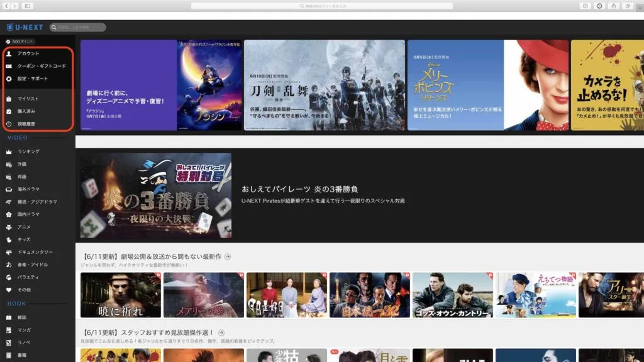Click the icon beside キッズ
This screenshot has width=644, height=362.
(x=9, y=239)
